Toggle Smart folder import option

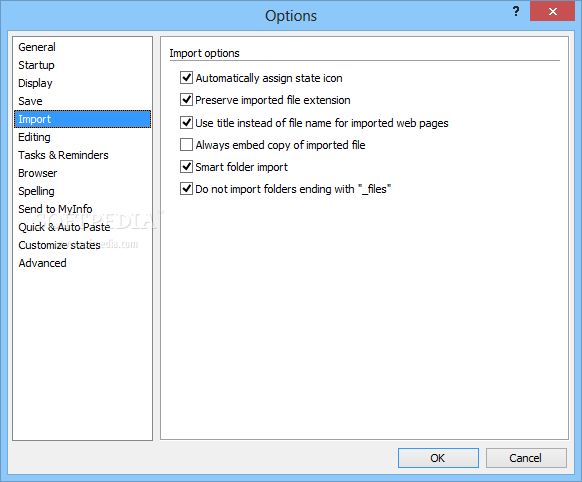pos(186,167)
